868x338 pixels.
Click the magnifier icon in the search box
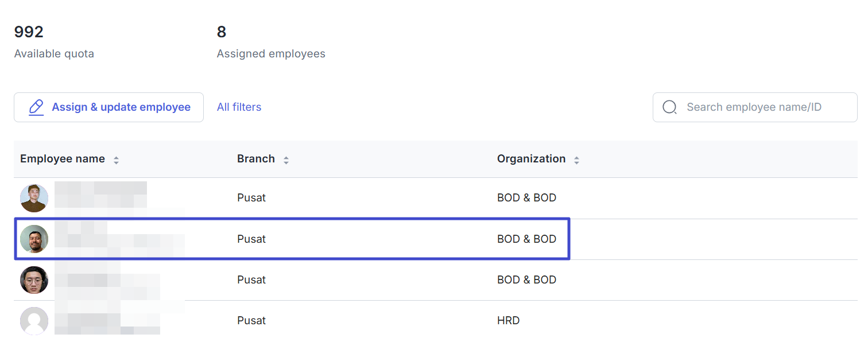point(669,107)
